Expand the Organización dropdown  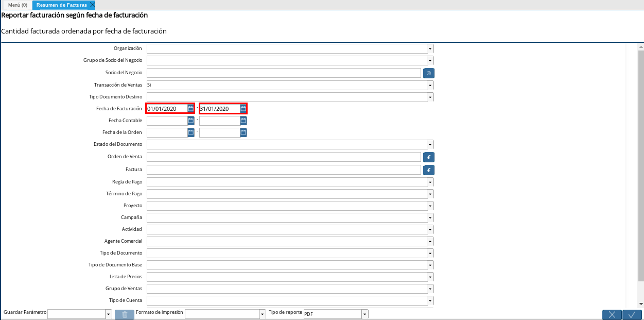click(430, 49)
